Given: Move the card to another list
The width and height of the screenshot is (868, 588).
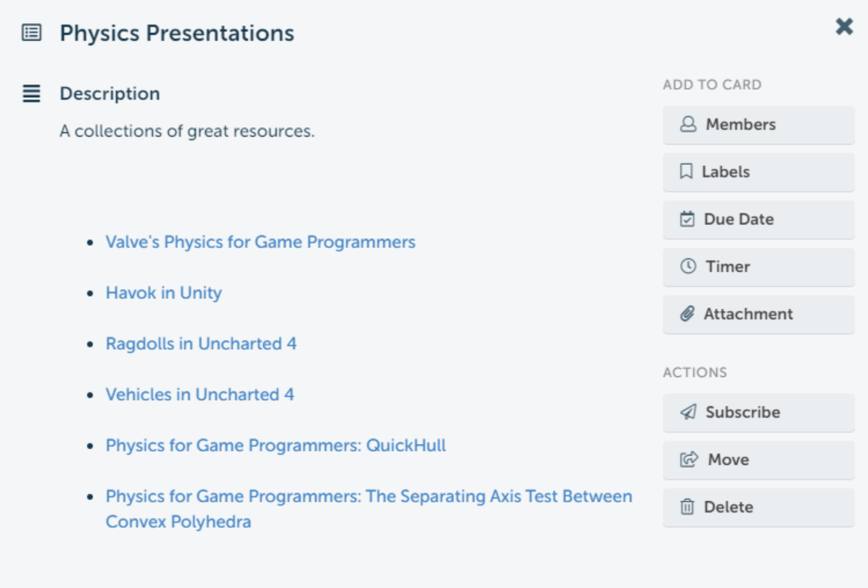Looking at the screenshot, I should tap(758, 460).
